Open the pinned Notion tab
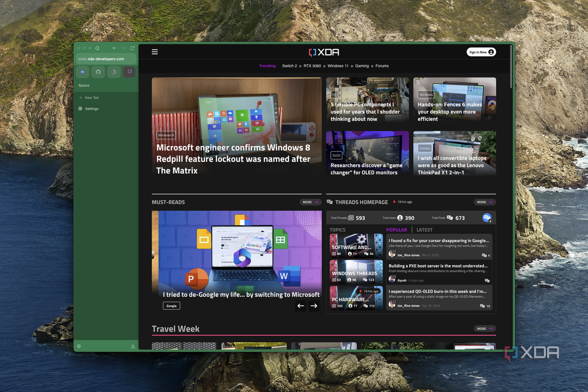Viewport: 588px width, 392px height. click(114, 72)
